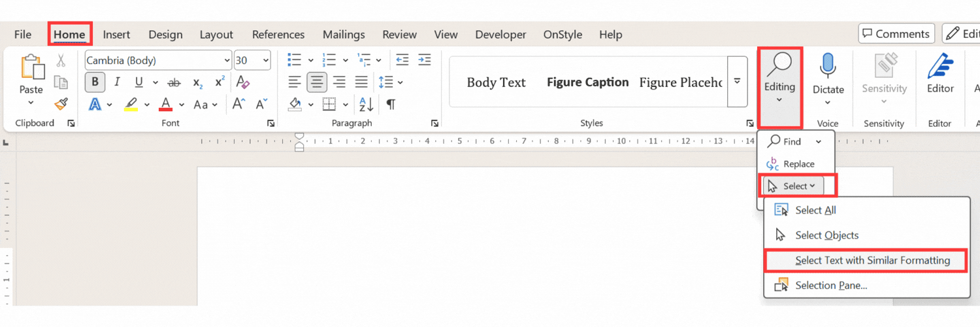Expand bullets library dropdown arrow
The width and height of the screenshot is (980, 327).
(x=310, y=60)
